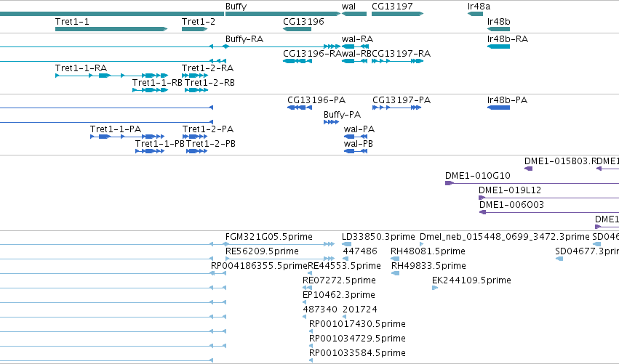Click the RH48081.5prime EST
The image size is (619, 364).
[395, 259]
